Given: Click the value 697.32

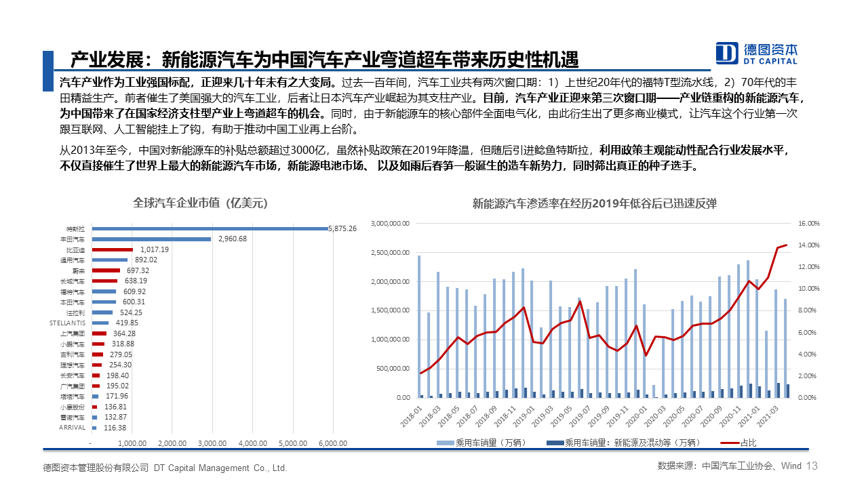Looking at the screenshot, I should pyautogui.click(x=138, y=270).
